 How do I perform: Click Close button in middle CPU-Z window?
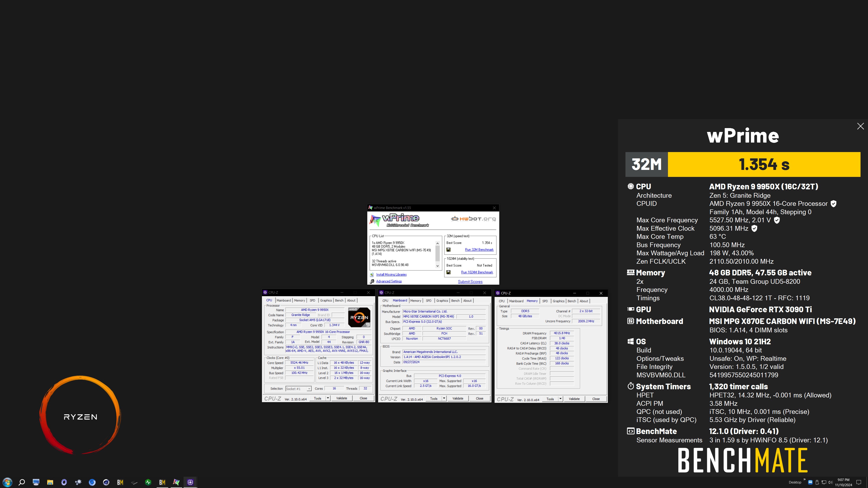pos(479,398)
